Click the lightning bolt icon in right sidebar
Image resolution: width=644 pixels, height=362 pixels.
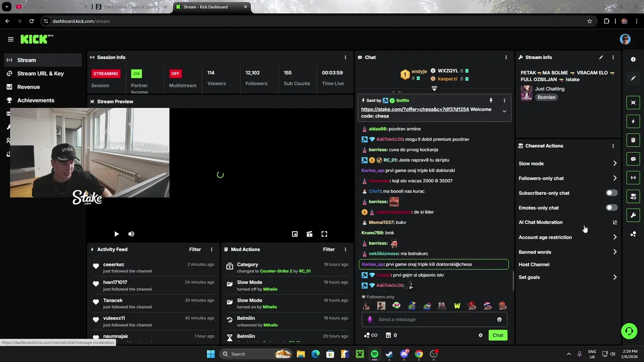click(x=633, y=121)
